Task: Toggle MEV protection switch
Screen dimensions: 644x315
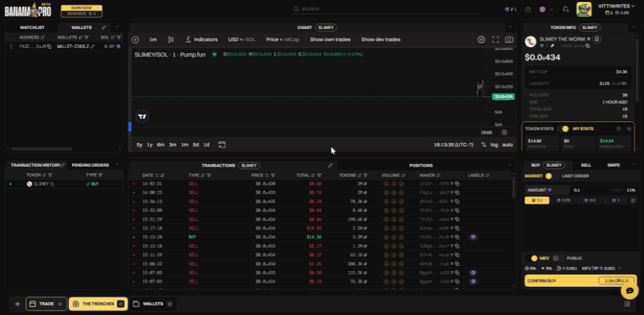Action: [534, 258]
